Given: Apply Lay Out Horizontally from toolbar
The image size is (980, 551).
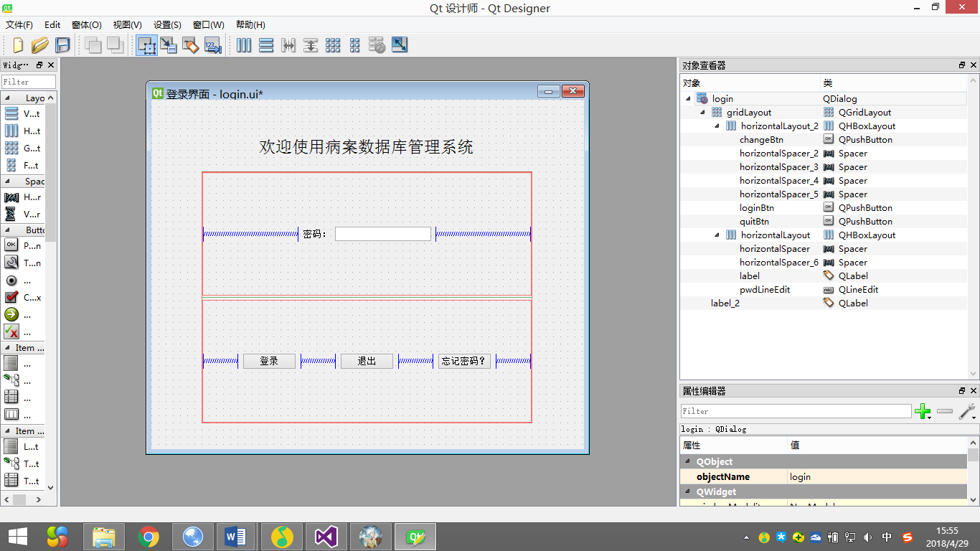Looking at the screenshot, I should pos(244,45).
